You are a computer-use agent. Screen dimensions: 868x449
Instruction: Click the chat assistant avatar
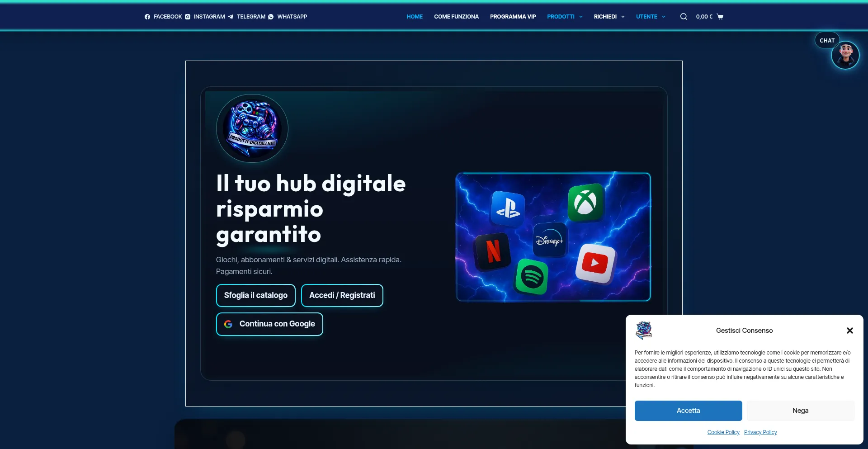pos(845,55)
